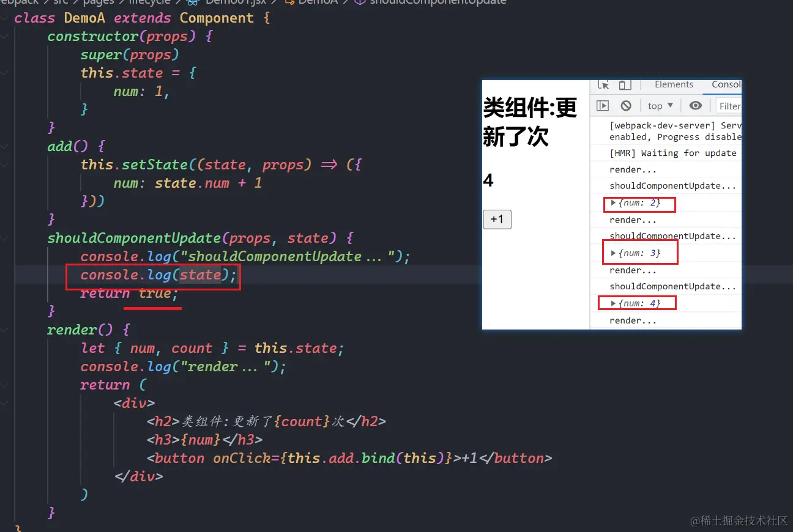Focus the console Filter input field
The width and height of the screenshot is (793, 532).
729,106
